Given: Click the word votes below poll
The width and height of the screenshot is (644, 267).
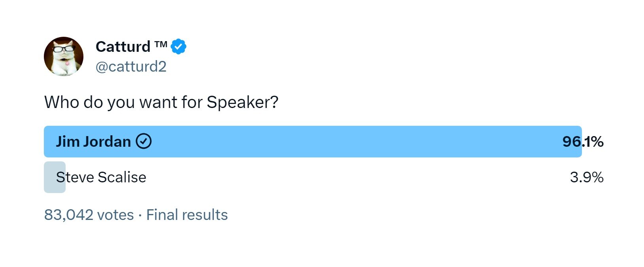Looking at the screenshot, I should tap(115, 215).
